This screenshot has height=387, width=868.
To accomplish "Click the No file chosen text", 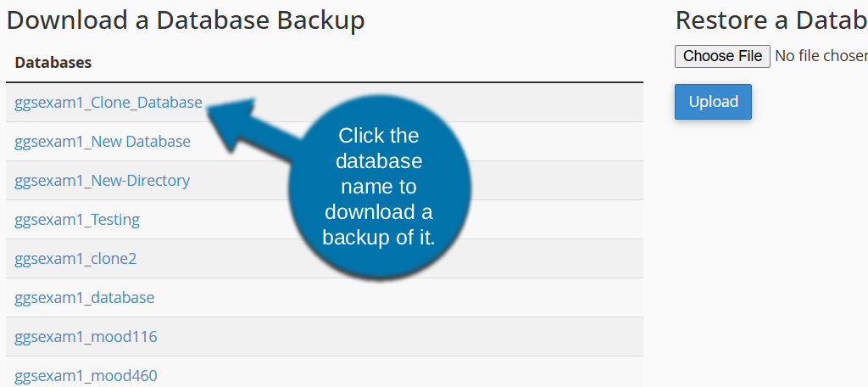I will coord(821,56).
